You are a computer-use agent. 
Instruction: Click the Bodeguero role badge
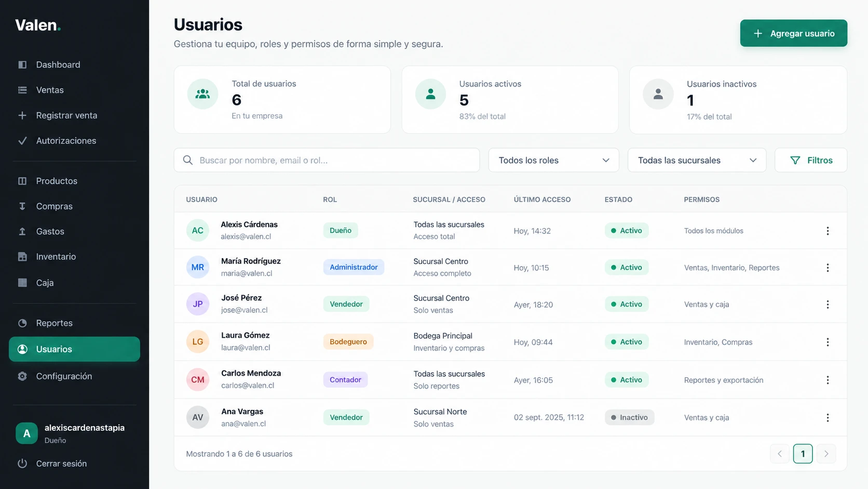coord(348,341)
